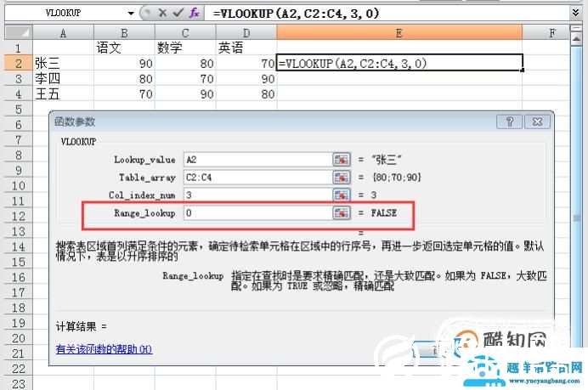Screen dimensions: 588x390
Task: Click cell D4 with value 80
Action: coord(246,93)
